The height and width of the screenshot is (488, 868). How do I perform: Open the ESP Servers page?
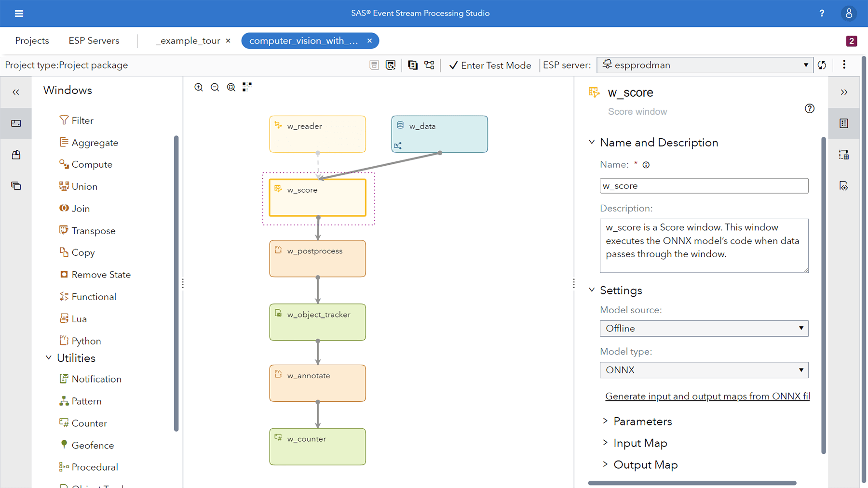(x=94, y=41)
